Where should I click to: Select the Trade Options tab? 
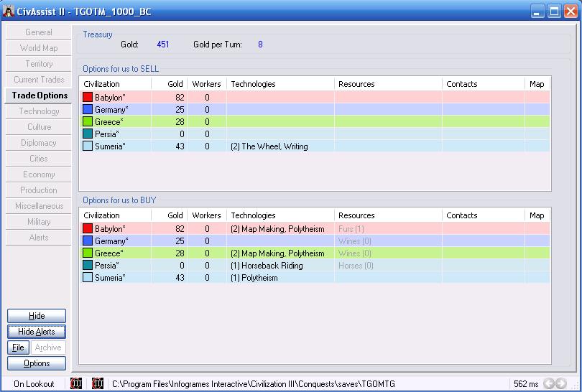(x=39, y=95)
